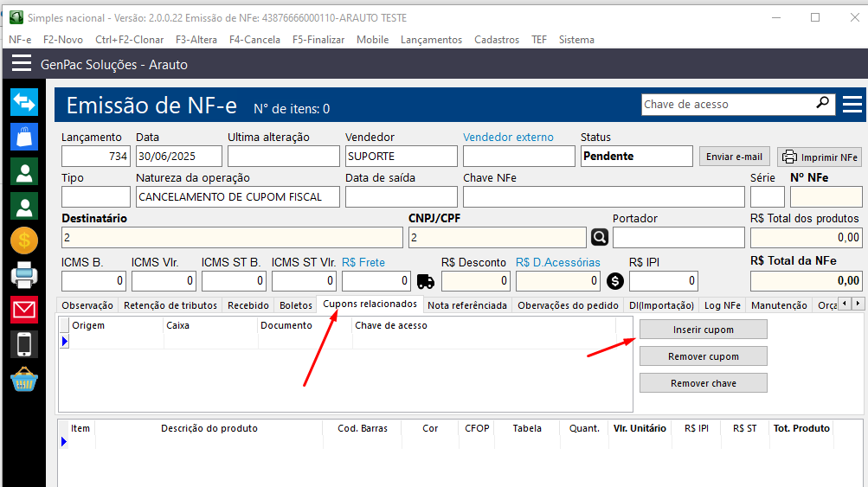Switch to the Nota referênciada tab

[x=467, y=305]
